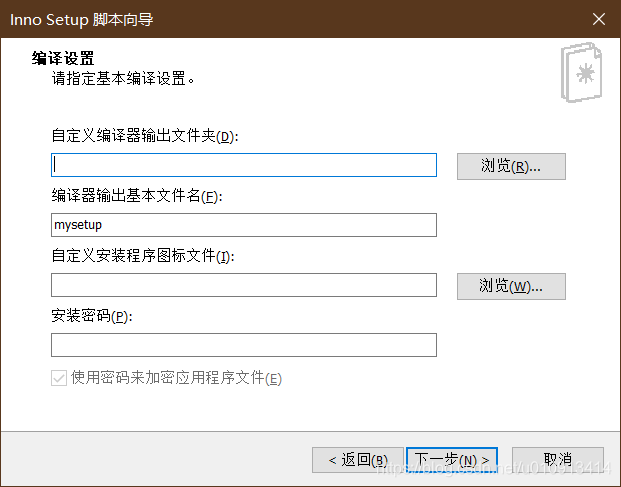The height and width of the screenshot is (487, 621).
Task: Click the custom compiler output folder field
Action: tap(244, 165)
